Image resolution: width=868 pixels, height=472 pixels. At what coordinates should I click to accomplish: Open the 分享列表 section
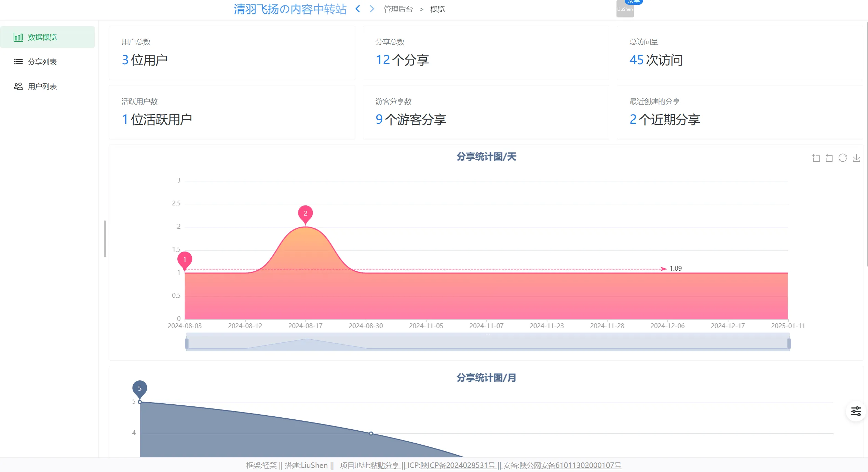[43, 62]
